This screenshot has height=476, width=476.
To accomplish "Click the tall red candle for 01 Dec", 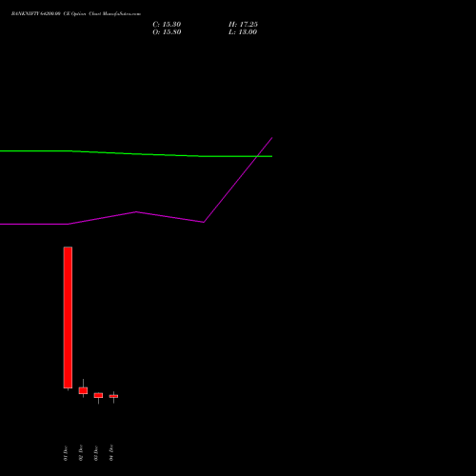I will coord(68,317).
